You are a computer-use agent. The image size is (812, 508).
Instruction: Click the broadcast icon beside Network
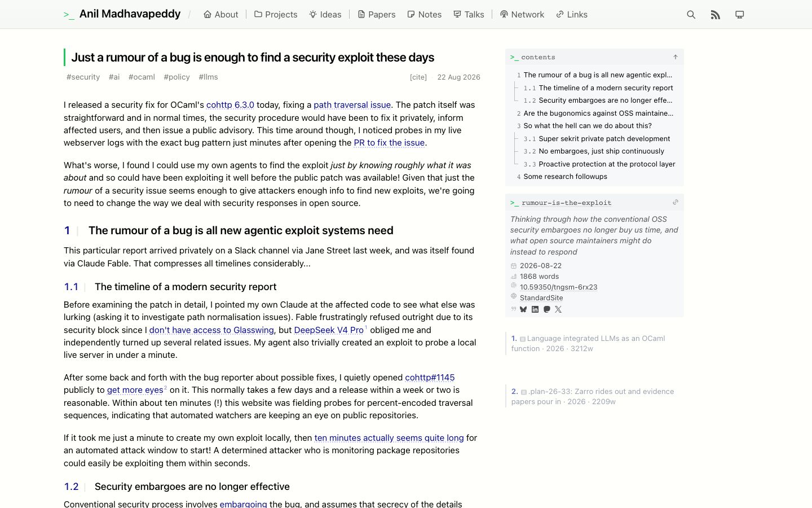[x=504, y=14]
